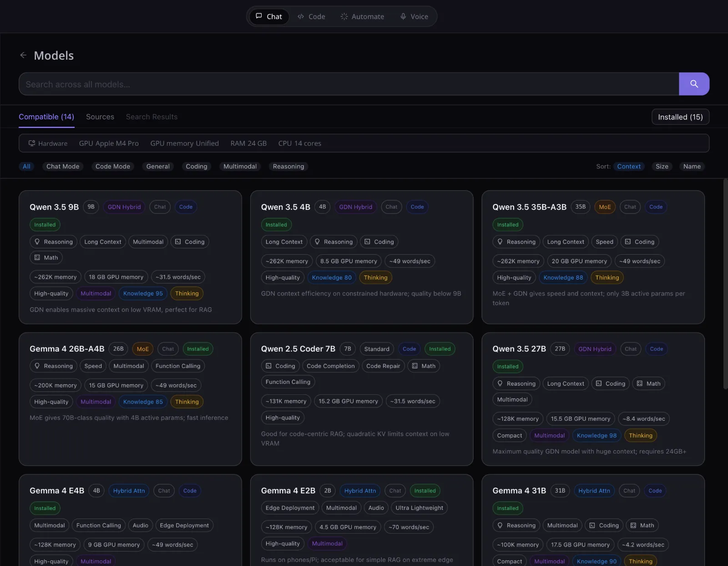Click Installed badge on Gemma 4 26B-A4B
This screenshot has width=728, height=566.
click(198, 349)
